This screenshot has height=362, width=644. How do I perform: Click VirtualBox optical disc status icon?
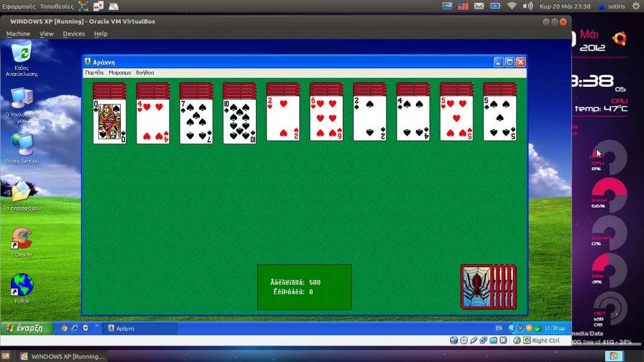(464, 340)
